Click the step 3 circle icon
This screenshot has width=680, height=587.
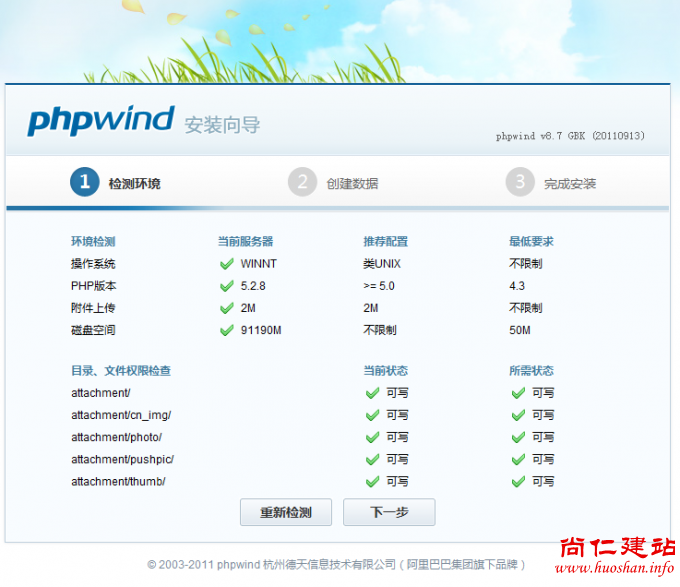pos(519,182)
